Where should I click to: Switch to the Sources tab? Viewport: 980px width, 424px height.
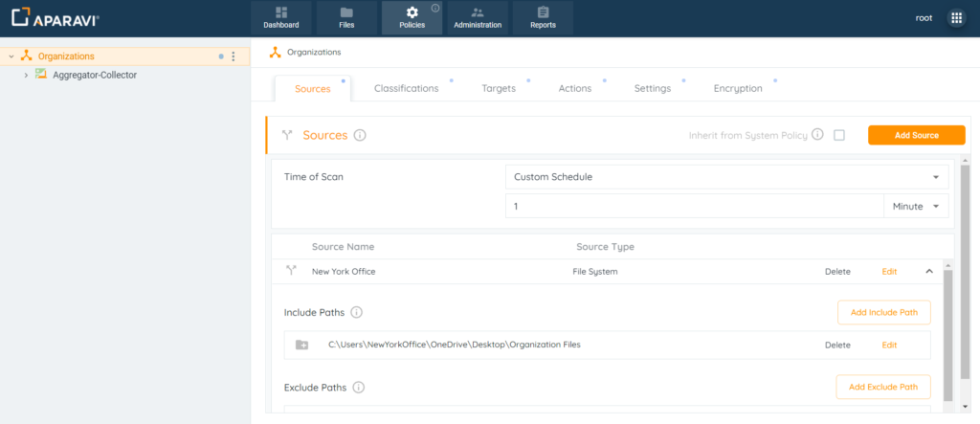[x=313, y=89]
